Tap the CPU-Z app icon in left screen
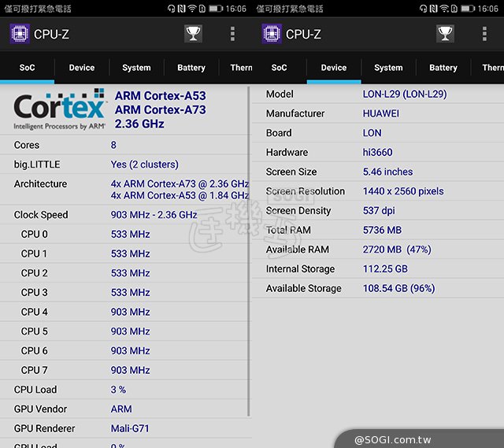 [x=20, y=33]
